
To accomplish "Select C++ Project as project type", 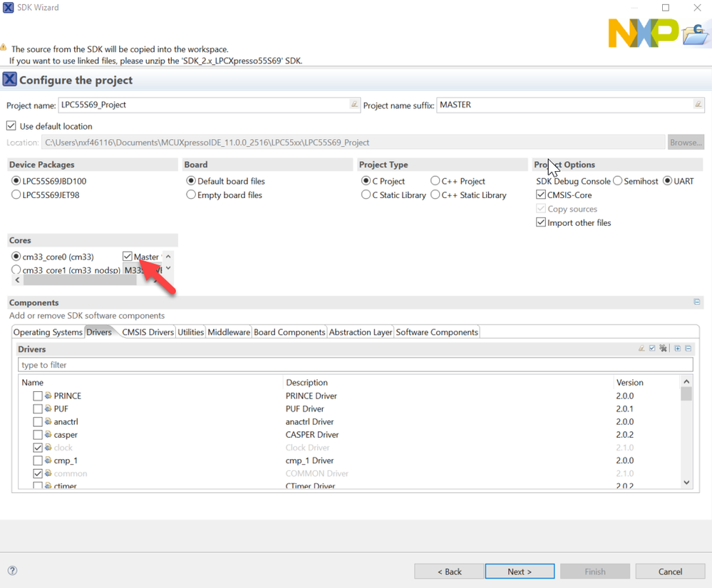I will (435, 181).
